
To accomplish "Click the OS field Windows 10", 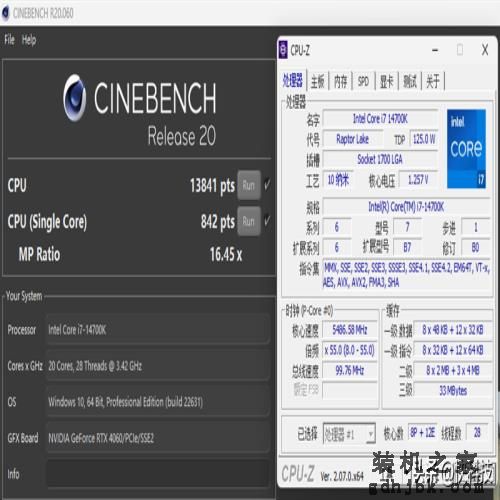I will (158, 402).
